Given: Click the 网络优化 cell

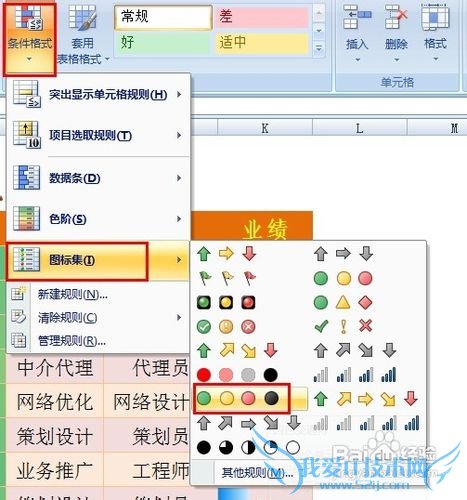Looking at the screenshot, I should (55, 401).
